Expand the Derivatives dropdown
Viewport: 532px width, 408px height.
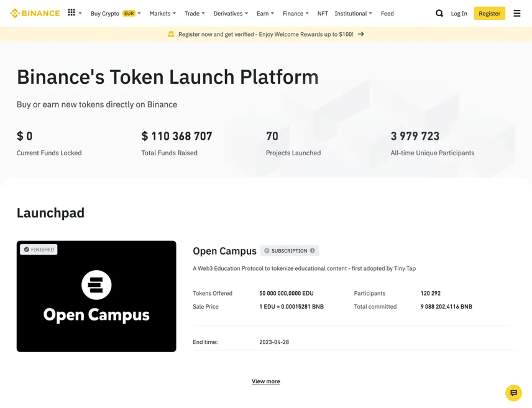coord(231,13)
